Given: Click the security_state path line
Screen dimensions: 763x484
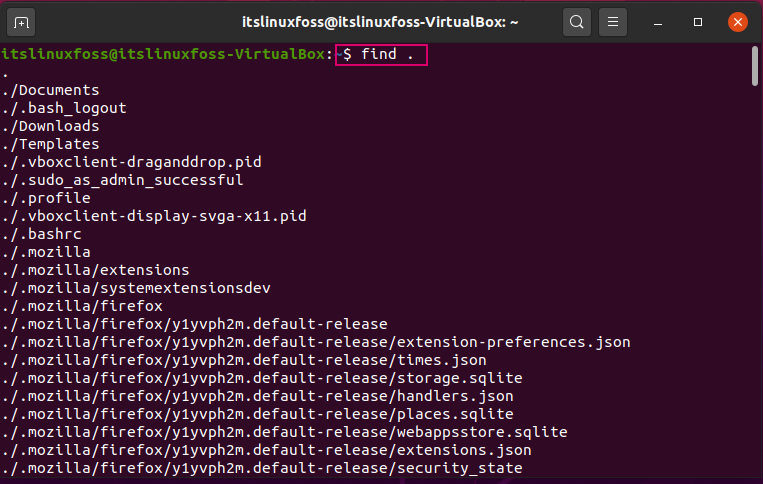Looking at the screenshot, I should pyautogui.click(x=262, y=468).
